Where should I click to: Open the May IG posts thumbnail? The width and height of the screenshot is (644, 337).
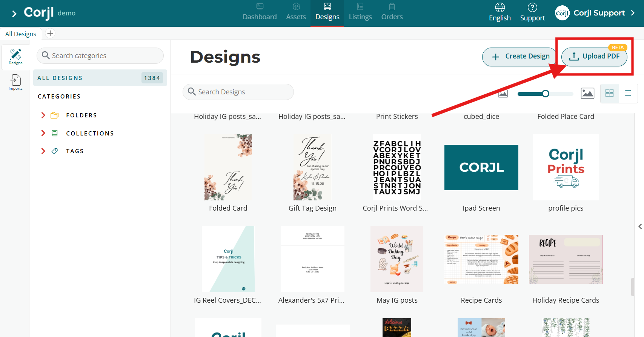coord(397,259)
